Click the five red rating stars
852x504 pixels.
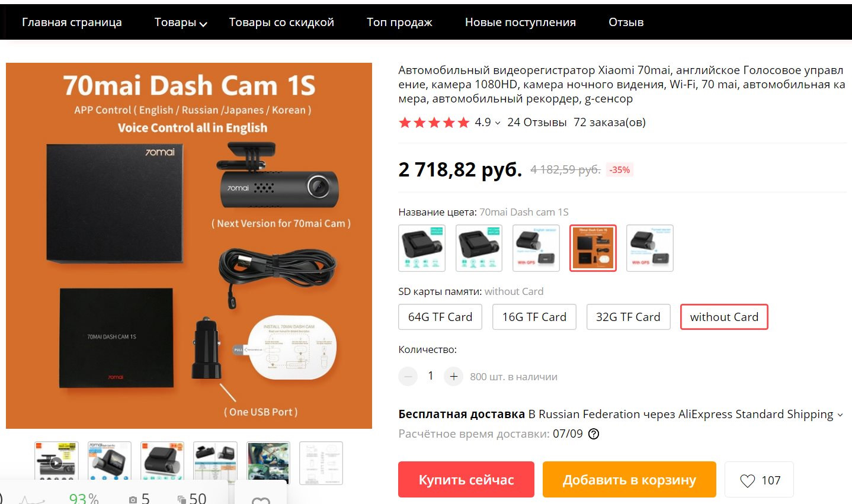pos(434,123)
